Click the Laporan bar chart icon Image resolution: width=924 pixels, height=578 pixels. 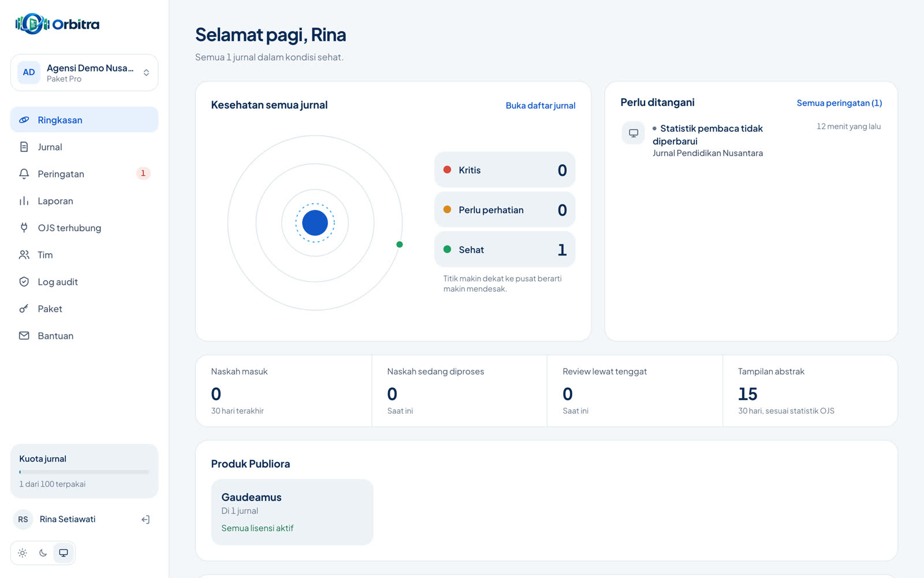click(24, 201)
